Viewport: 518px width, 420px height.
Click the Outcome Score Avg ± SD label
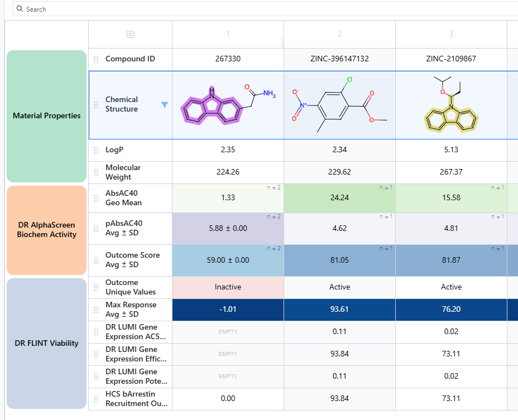point(132,260)
